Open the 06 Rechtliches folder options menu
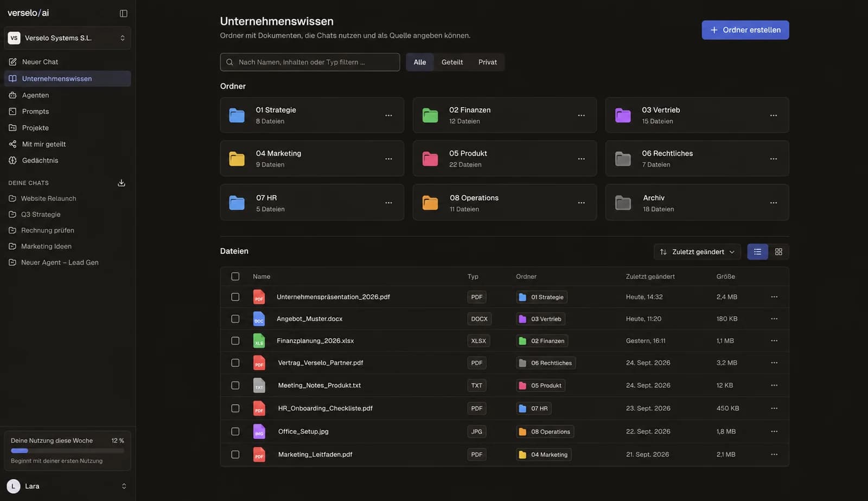 coord(773,159)
